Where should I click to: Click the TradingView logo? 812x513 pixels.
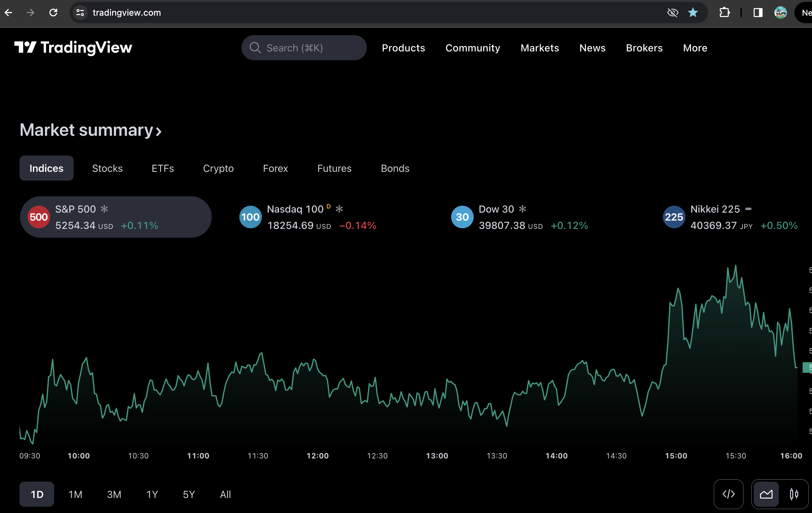click(73, 48)
